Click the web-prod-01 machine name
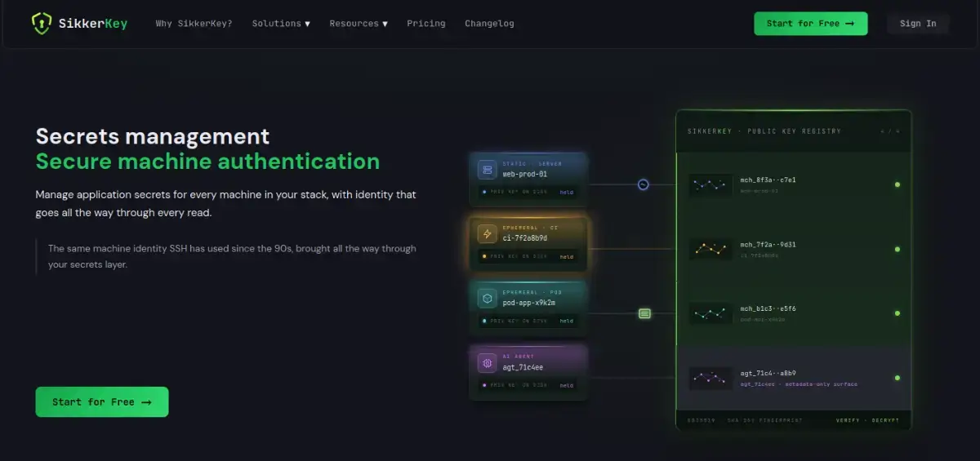 pyautogui.click(x=524, y=174)
